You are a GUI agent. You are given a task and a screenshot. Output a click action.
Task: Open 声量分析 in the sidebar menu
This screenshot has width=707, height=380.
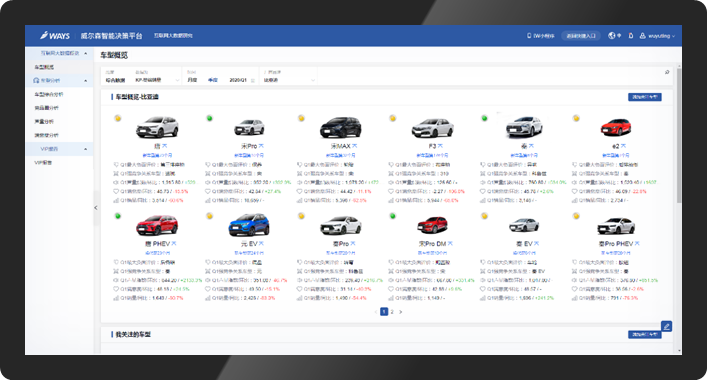click(44, 122)
